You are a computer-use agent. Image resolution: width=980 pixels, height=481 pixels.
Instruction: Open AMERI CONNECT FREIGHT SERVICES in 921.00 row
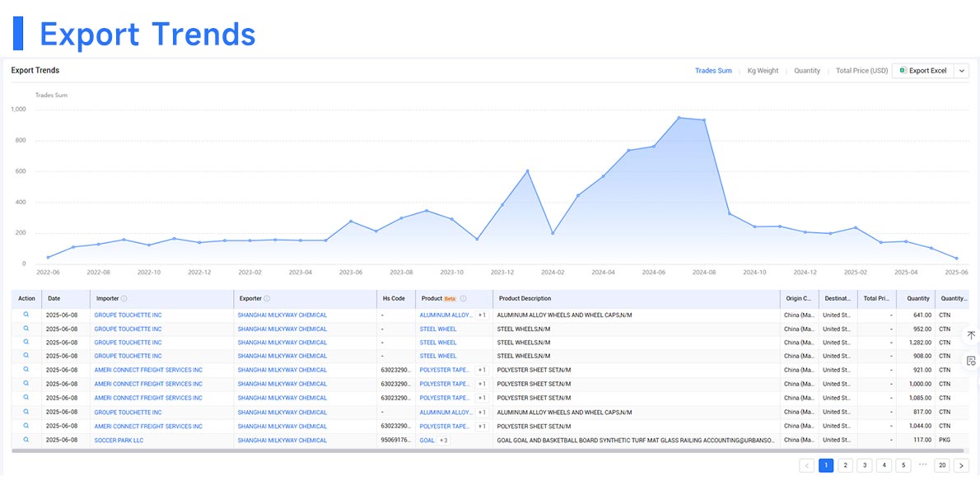(x=148, y=370)
